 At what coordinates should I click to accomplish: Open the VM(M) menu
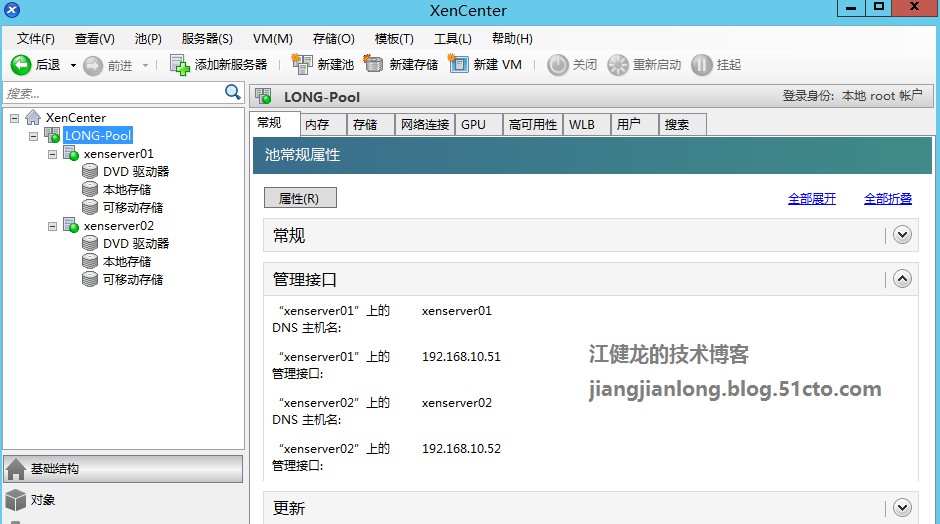point(273,39)
